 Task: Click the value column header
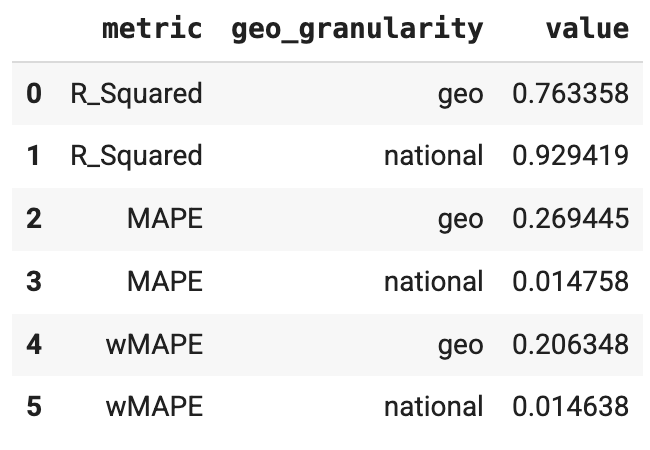click(x=587, y=28)
